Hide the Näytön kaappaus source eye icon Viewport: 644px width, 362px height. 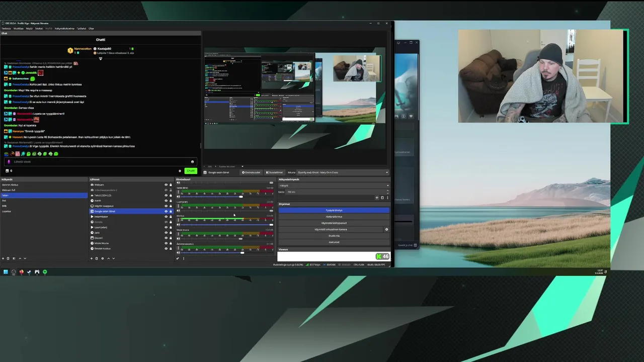(166, 206)
